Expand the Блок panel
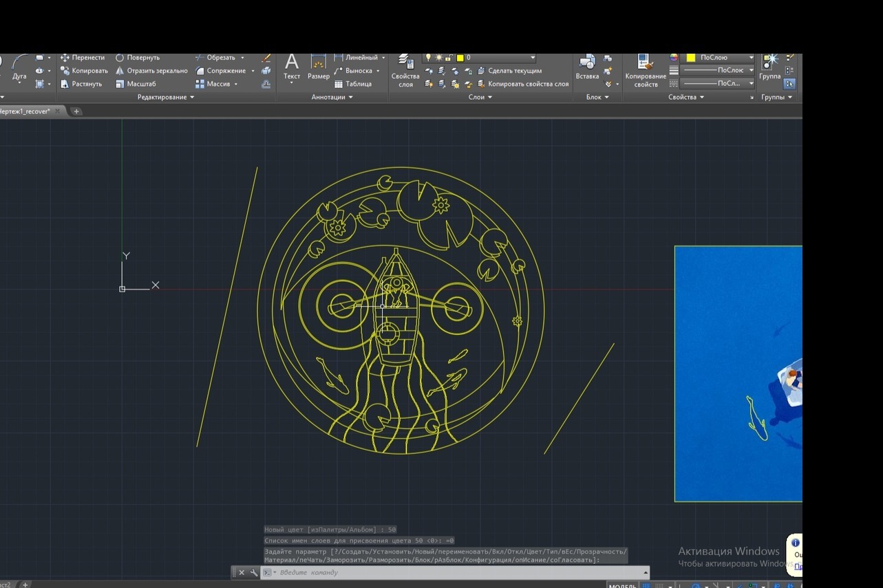 597,98
